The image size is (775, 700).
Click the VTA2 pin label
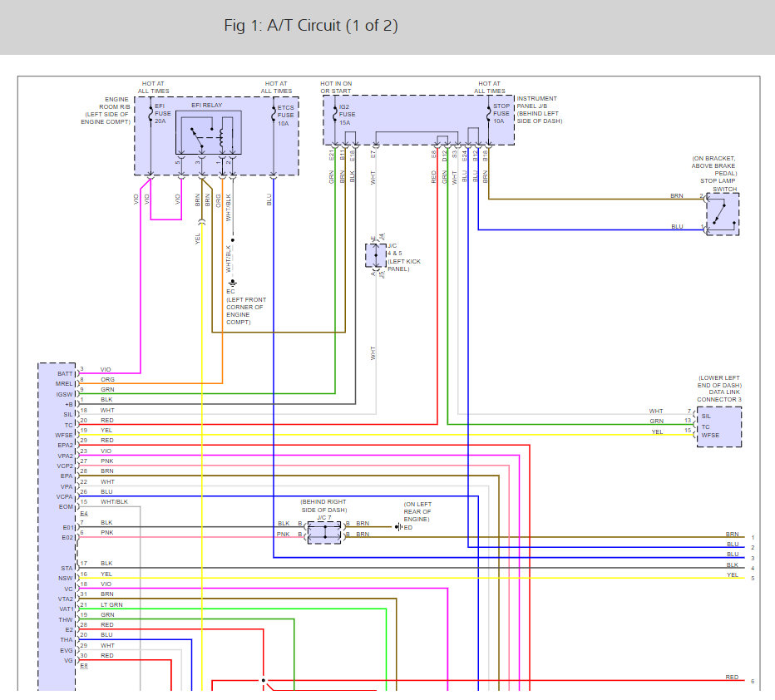pos(65,599)
